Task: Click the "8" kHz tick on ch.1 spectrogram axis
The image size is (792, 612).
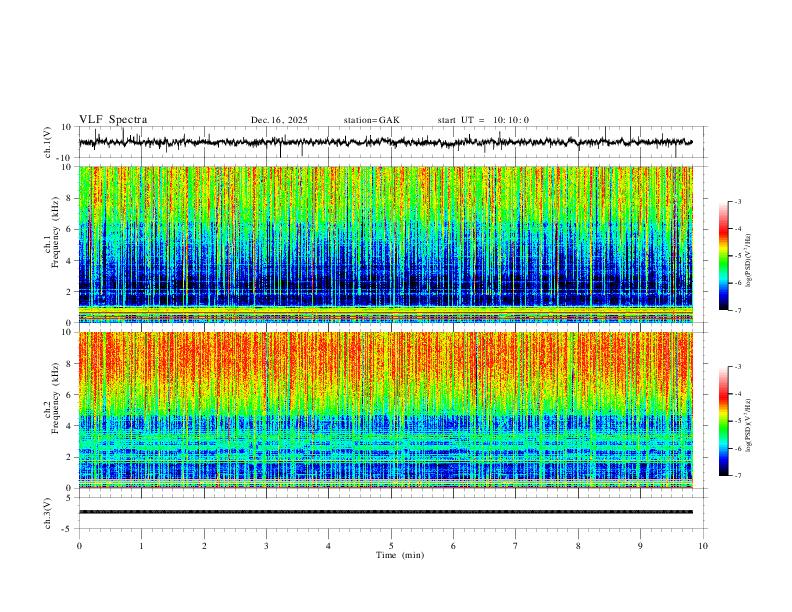Action: coord(70,198)
